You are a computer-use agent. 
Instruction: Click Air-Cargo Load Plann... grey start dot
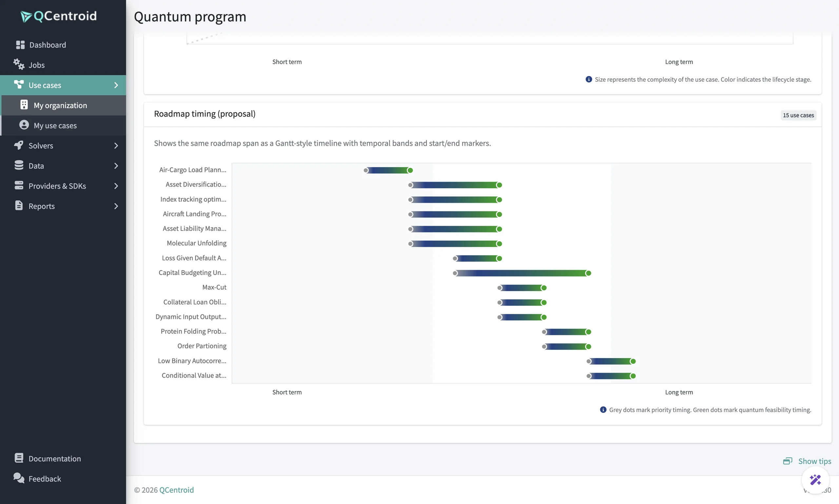(366, 170)
